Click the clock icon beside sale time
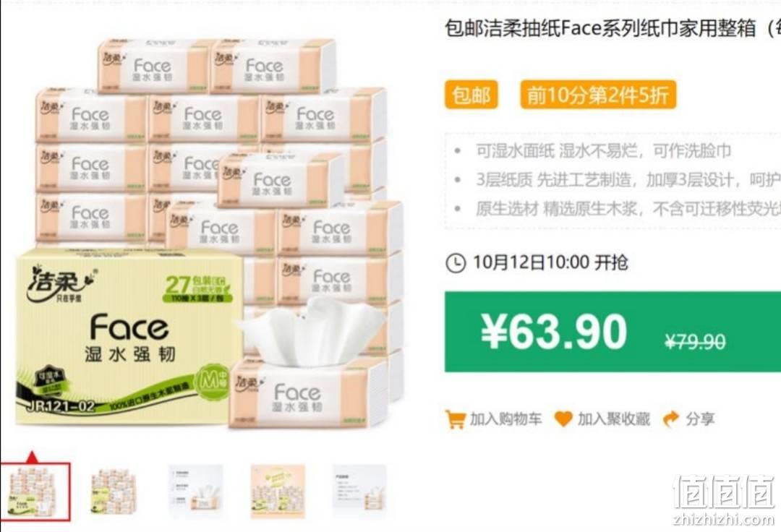This screenshot has width=781, height=532. [456, 263]
